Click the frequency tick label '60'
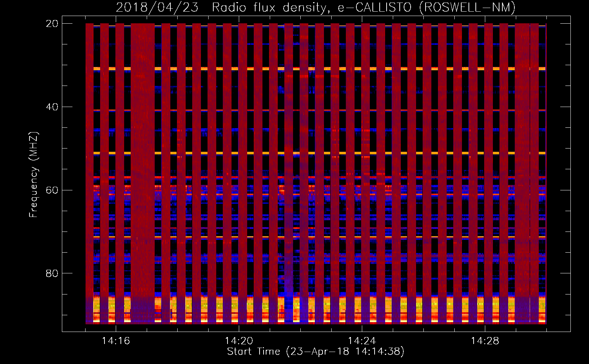 coord(52,190)
